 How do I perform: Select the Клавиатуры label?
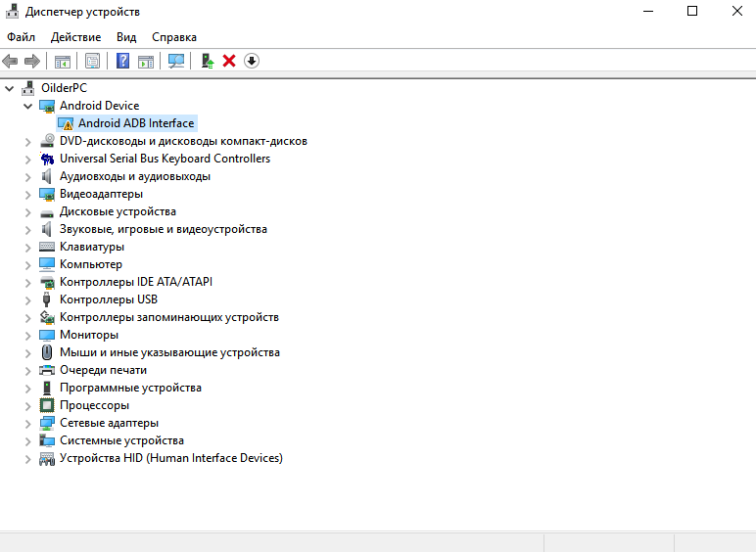(92, 247)
